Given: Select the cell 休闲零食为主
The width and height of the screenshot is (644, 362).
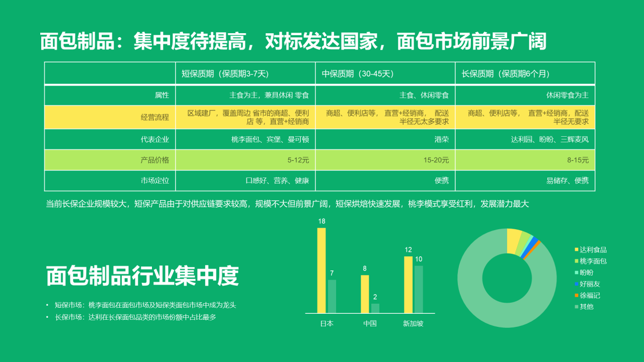Looking at the screenshot, I should [x=525, y=95].
